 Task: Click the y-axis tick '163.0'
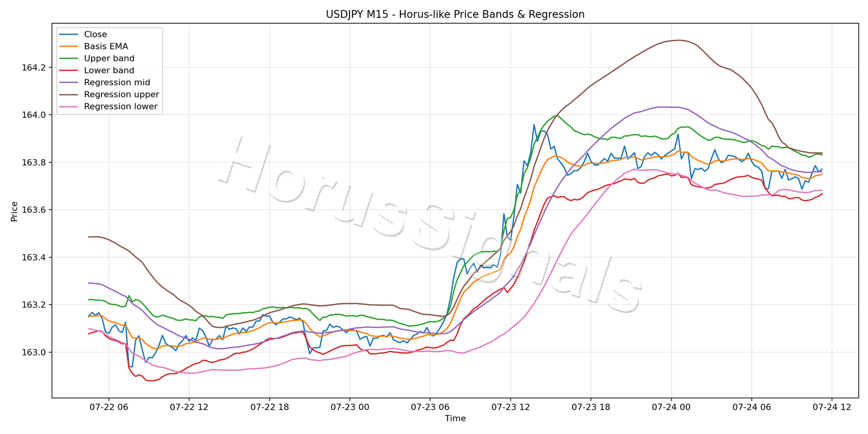point(34,353)
